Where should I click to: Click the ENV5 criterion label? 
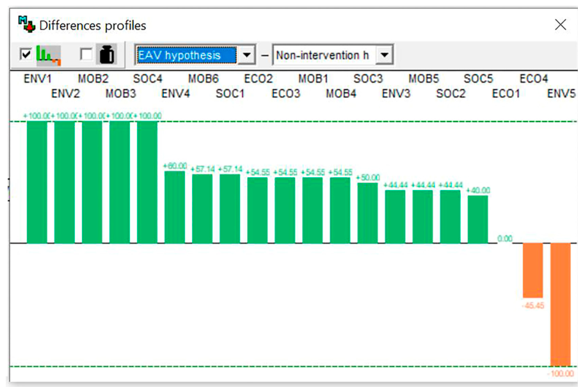pyautogui.click(x=561, y=93)
